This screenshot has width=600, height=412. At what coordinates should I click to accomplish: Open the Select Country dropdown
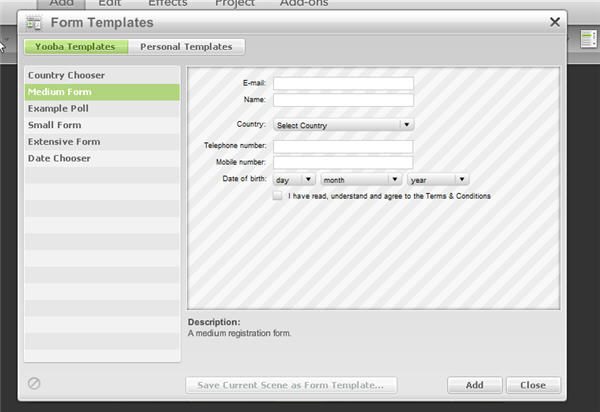343,125
